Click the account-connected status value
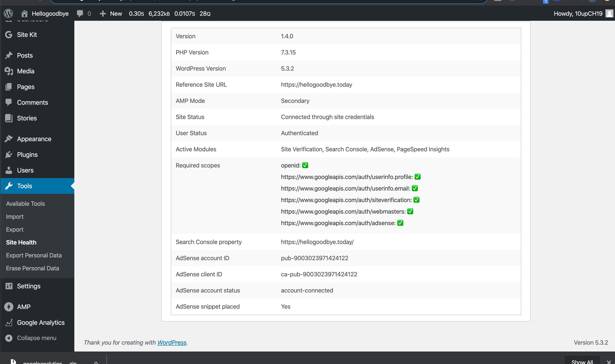 pos(307,290)
